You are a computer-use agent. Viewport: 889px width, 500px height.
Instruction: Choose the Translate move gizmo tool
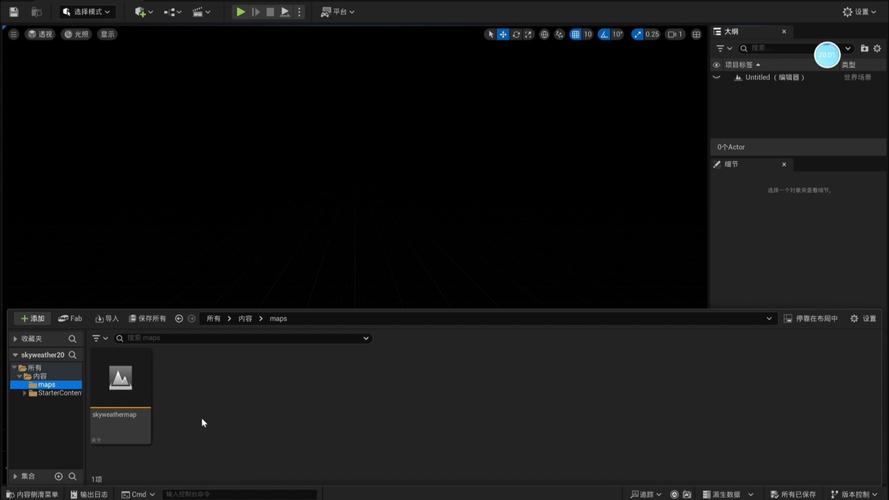coord(503,34)
